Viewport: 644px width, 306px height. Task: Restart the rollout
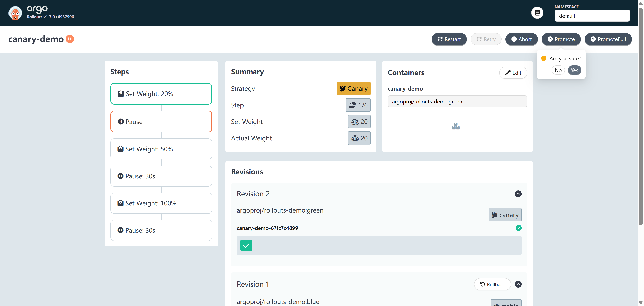pyautogui.click(x=449, y=39)
